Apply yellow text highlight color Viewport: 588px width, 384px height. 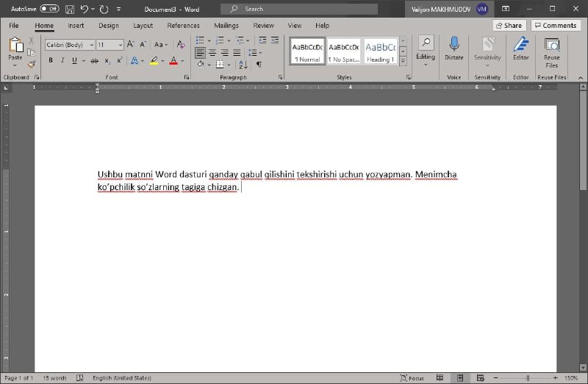[x=154, y=60]
